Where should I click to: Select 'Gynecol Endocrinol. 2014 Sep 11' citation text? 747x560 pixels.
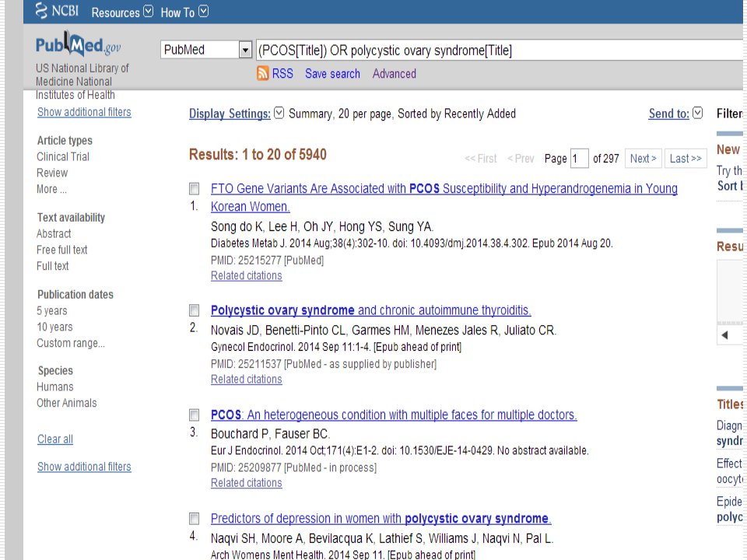coord(336,347)
